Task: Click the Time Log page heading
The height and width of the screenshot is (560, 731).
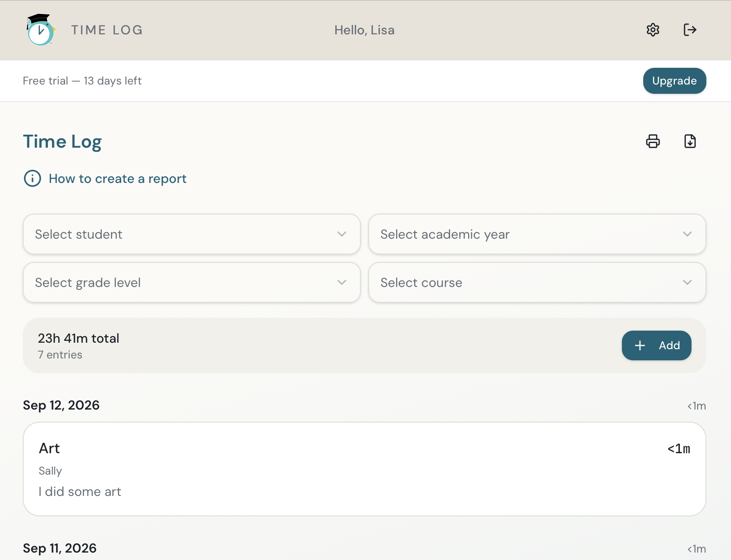Action: 62,142
